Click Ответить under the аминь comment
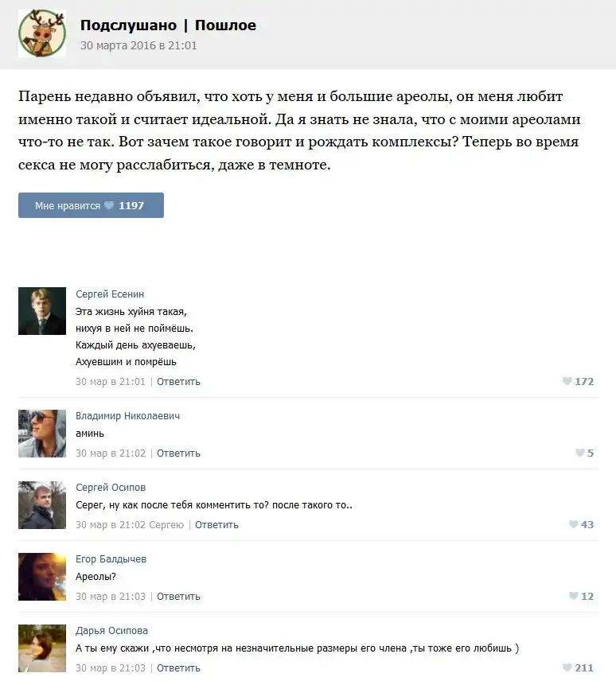Screen dimensions: 616x681 click(178, 453)
